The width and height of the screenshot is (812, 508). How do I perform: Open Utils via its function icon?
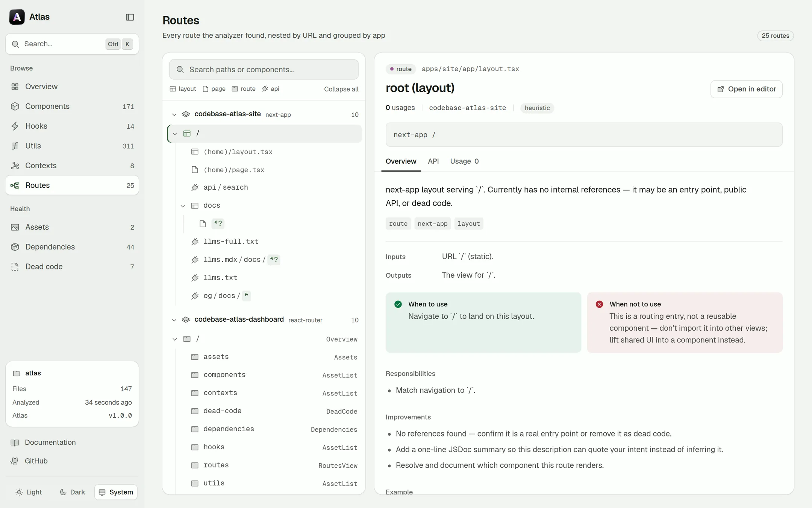click(x=15, y=146)
